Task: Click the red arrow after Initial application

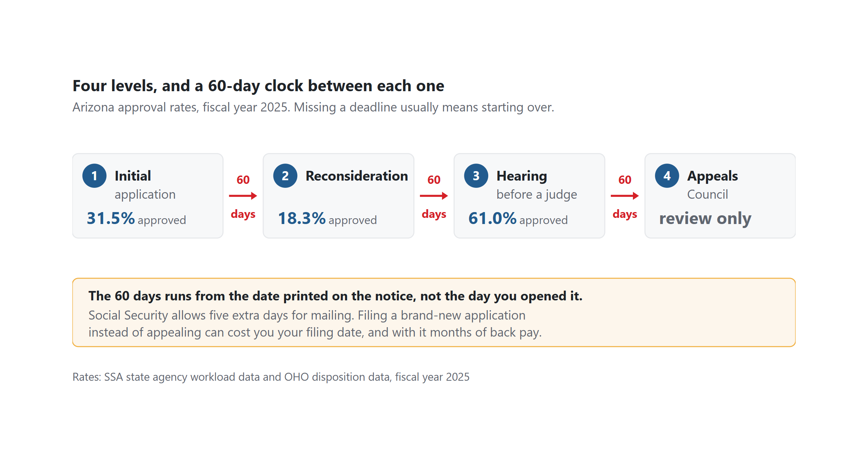Action: (243, 196)
